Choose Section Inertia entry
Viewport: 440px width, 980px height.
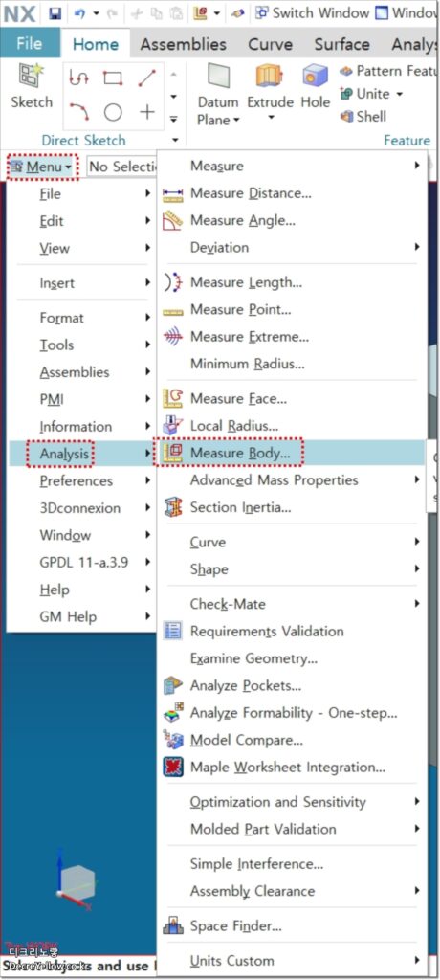pyautogui.click(x=292, y=507)
